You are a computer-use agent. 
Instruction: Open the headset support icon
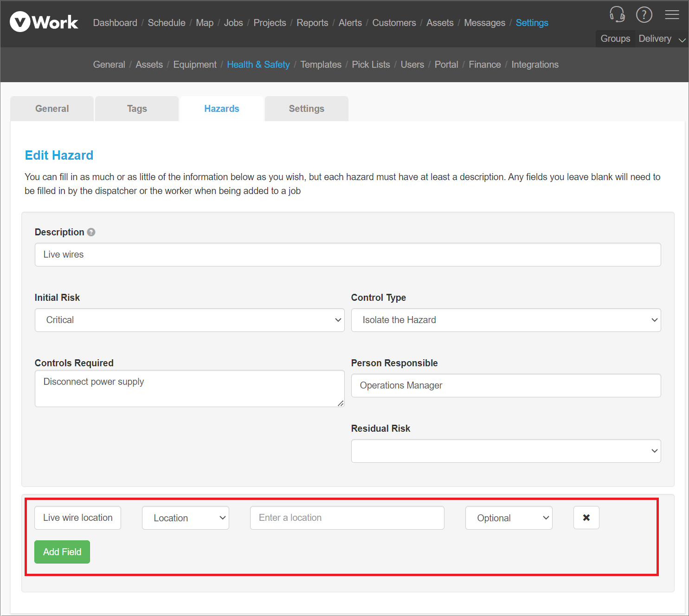(617, 14)
